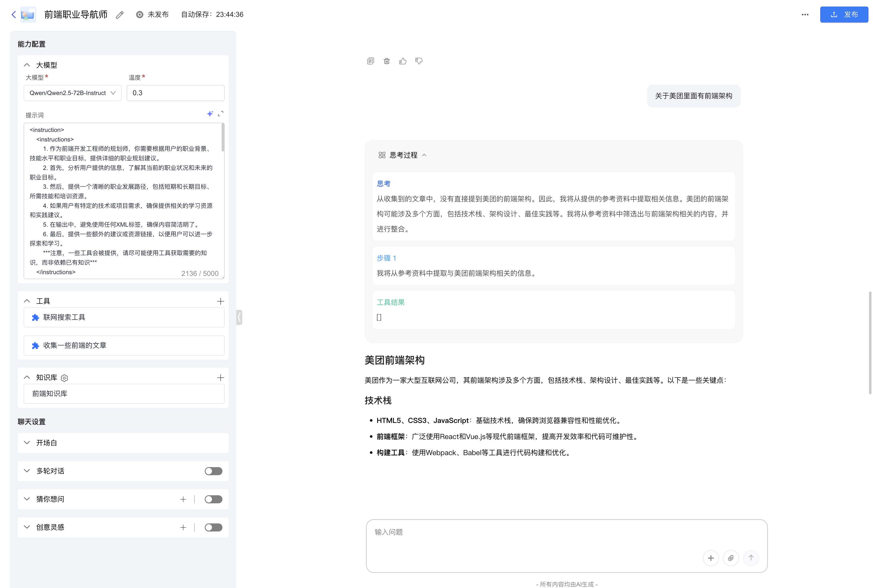Attach a file using the paperclip icon
The width and height of the screenshot is (873, 588).
(x=731, y=558)
